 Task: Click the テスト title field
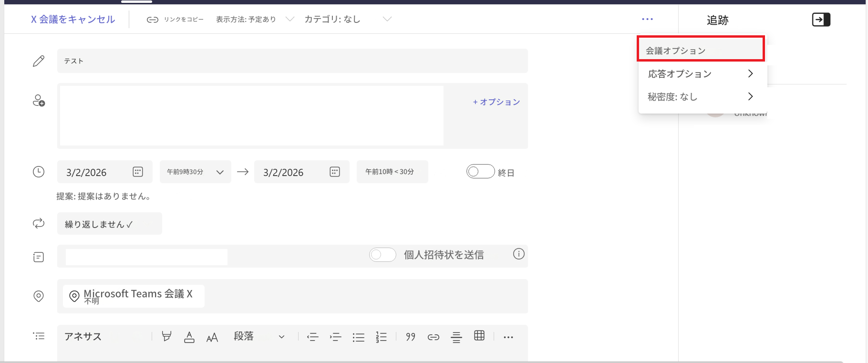click(x=292, y=61)
